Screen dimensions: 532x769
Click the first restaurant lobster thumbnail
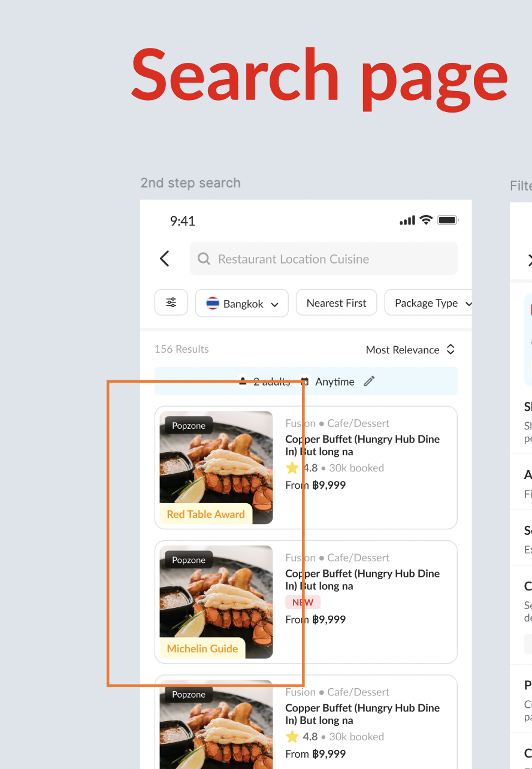pos(216,467)
